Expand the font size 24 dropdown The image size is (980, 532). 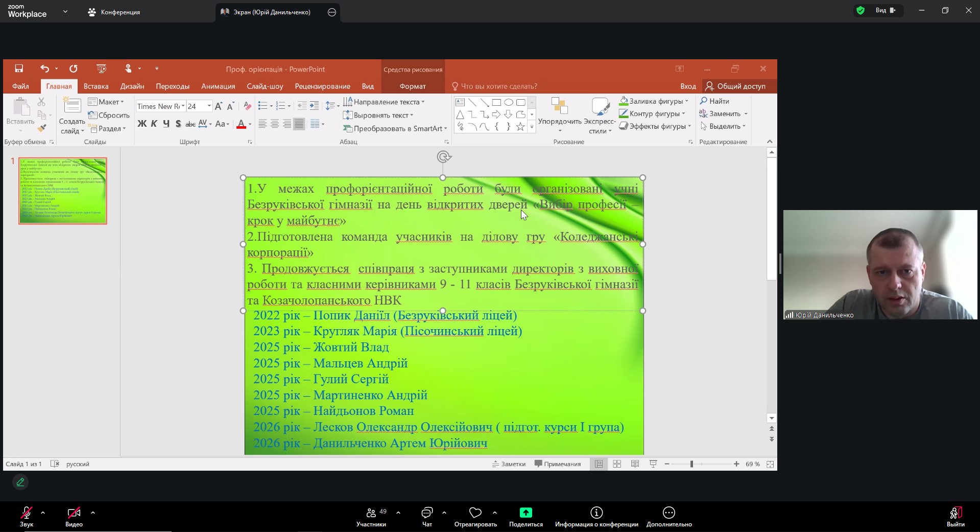[209, 106]
